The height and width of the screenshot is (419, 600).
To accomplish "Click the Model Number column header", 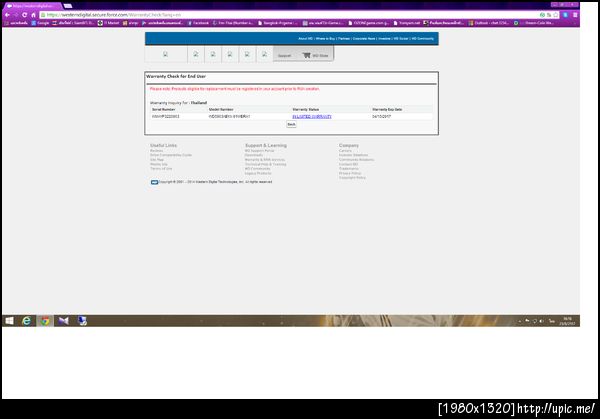I will pos(221,109).
